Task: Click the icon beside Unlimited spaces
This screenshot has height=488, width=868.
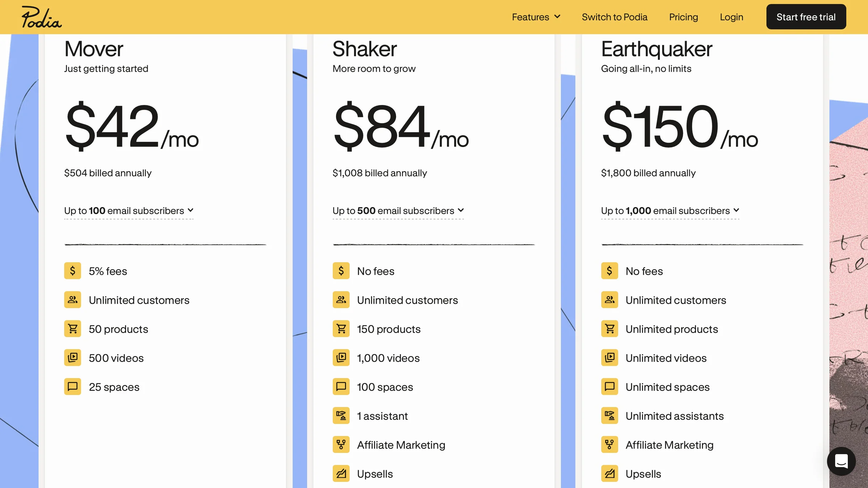Action: pos(609,387)
